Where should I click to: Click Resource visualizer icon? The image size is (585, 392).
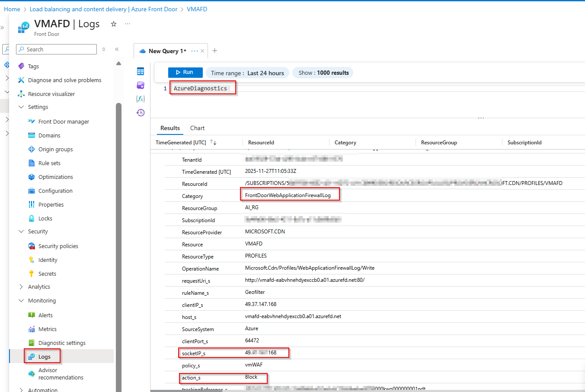21,94
